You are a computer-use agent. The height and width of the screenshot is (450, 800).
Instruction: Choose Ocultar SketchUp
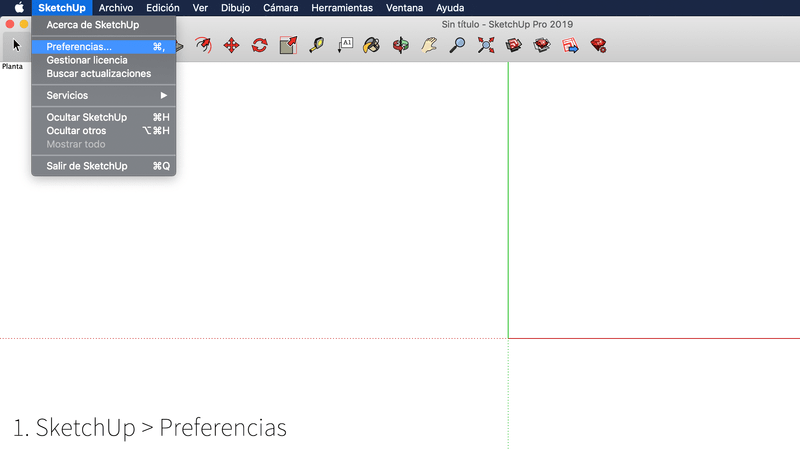[104, 117]
